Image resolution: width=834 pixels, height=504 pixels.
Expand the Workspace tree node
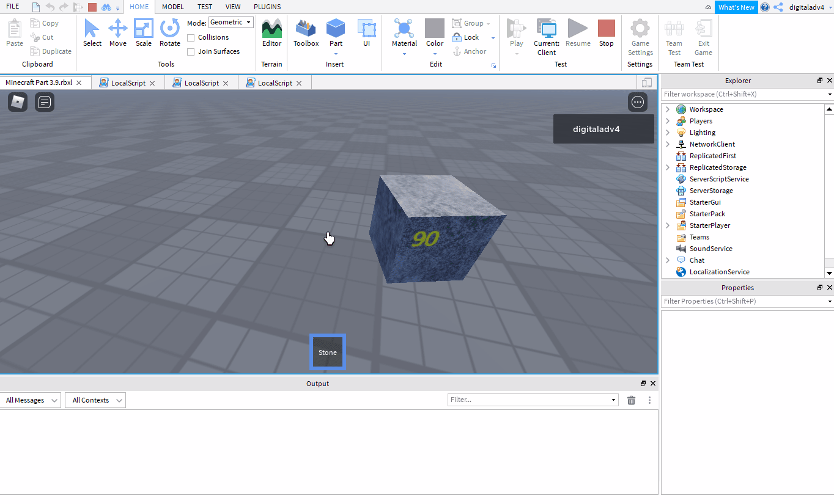(x=668, y=109)
